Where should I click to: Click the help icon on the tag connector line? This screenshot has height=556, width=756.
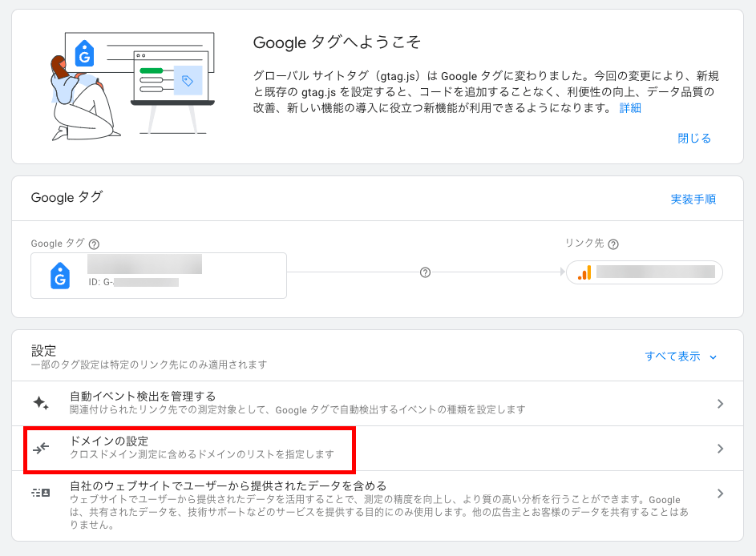point(425,272)
